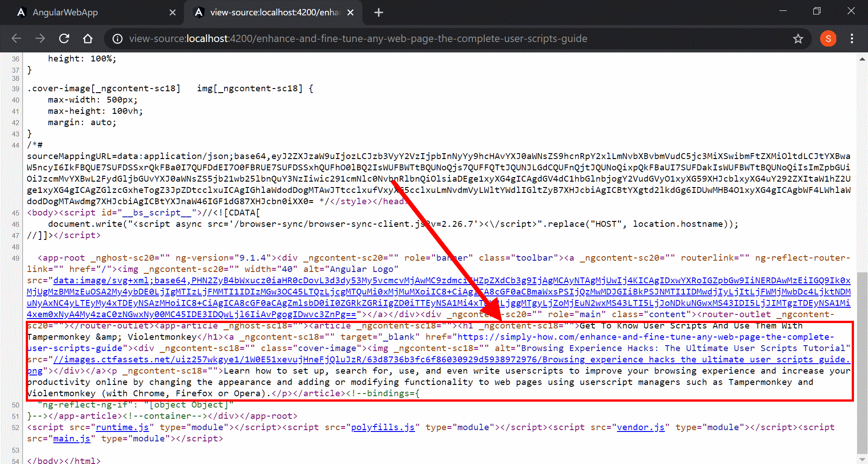Open Chrome's three-dot menu
This screenshot has height=464, width=868.
point(852,39)
